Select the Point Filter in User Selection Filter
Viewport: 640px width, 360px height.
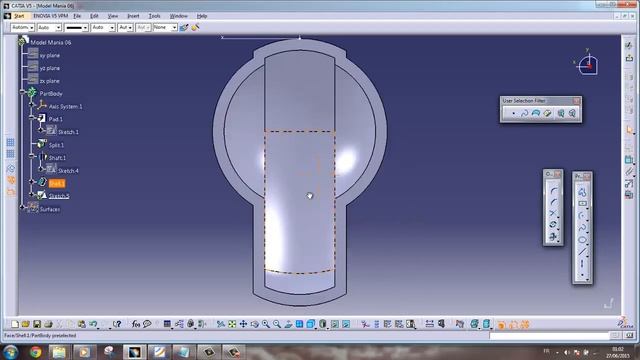[x=513, y=113]
